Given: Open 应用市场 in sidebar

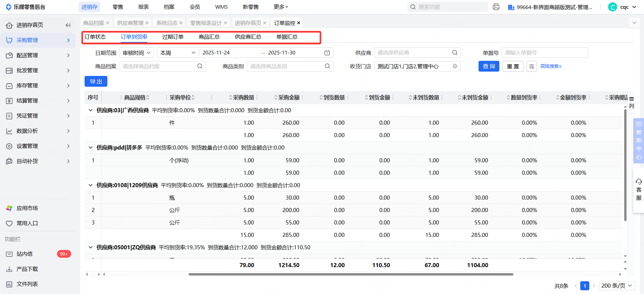Looking at the screenshot, I should tap(27, 208).
